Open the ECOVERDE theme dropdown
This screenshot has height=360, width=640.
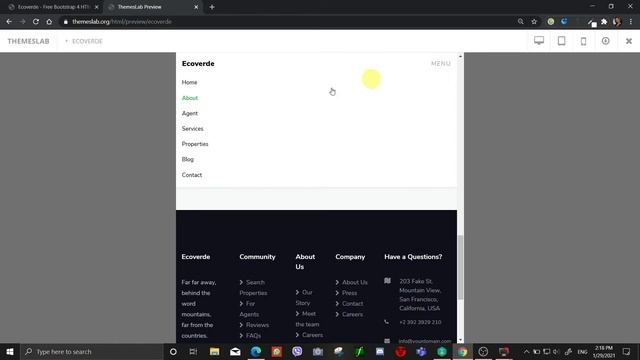84,41
